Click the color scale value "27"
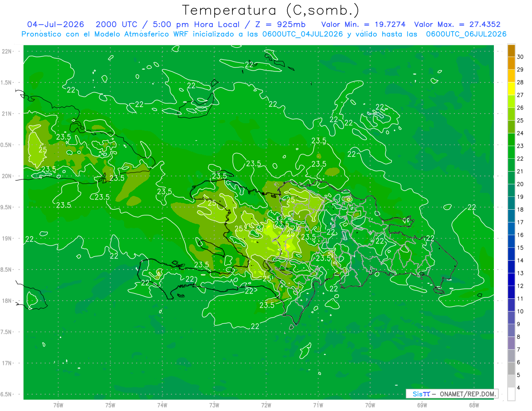The image size is (532, 411). pyautogui.click(x=520, y=95)
